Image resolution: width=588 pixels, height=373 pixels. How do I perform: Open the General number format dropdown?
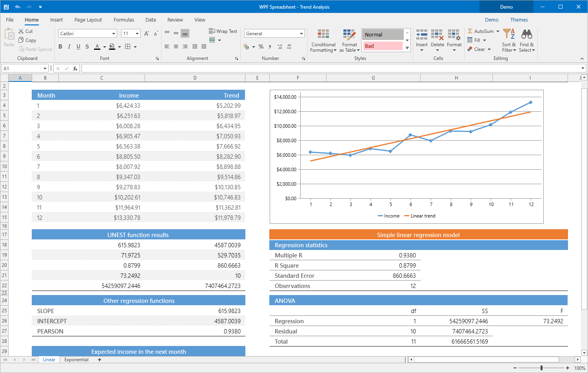tap(301, 34)
